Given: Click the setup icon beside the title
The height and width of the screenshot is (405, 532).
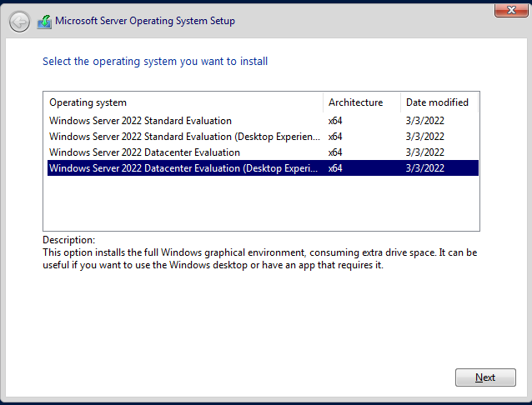Looking at the screenshot, I should [x=44, y=22].
